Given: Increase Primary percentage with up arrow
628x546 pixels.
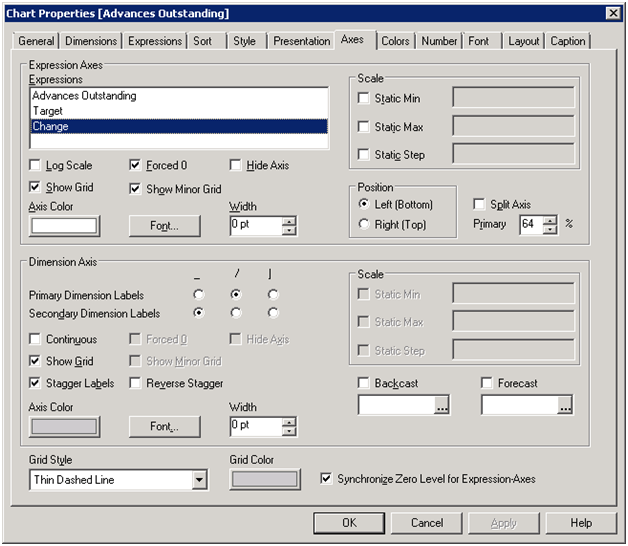Looking at the screenshot, I should click(549, 220).
